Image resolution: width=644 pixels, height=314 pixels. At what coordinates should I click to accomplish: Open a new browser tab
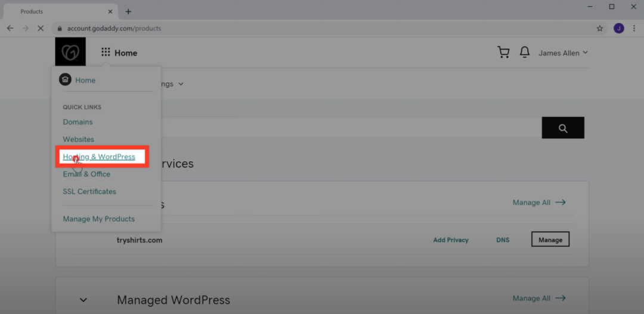tap(128, 11)
